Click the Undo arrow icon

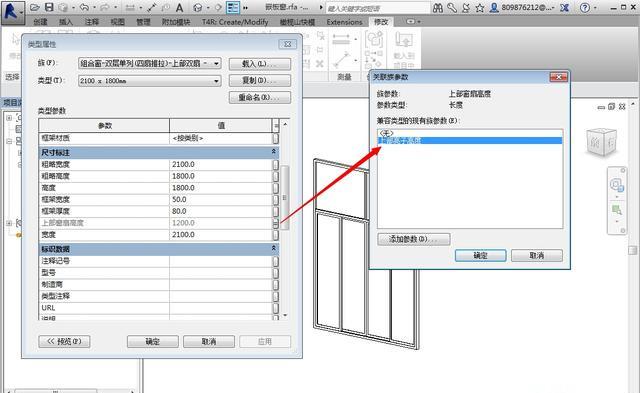84,7
